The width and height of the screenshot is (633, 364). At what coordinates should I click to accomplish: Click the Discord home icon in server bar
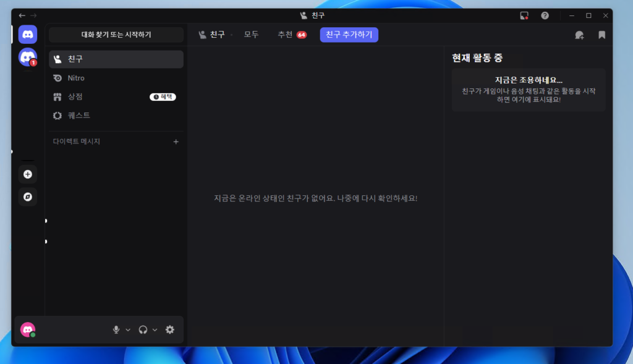click(x=28, y=35)
